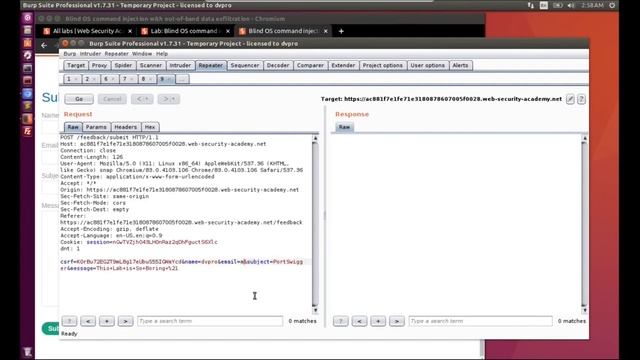Open the volume indicator in top panel

point(571,5)
